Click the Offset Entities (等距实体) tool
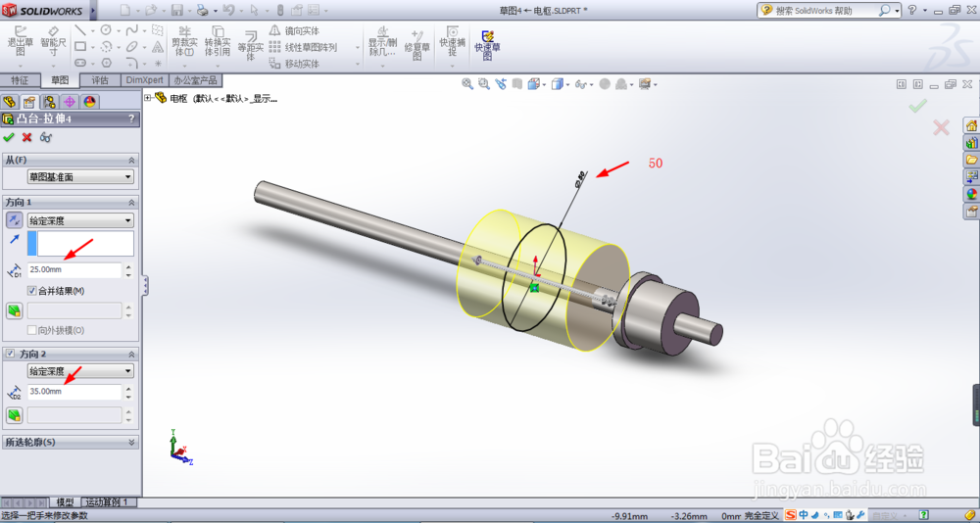 (x=251, y=45)
